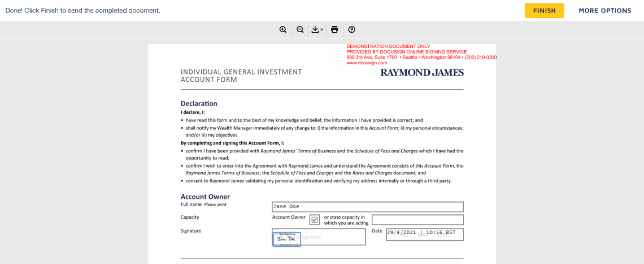Click the yellow FINISH button

tap(544, 11)
